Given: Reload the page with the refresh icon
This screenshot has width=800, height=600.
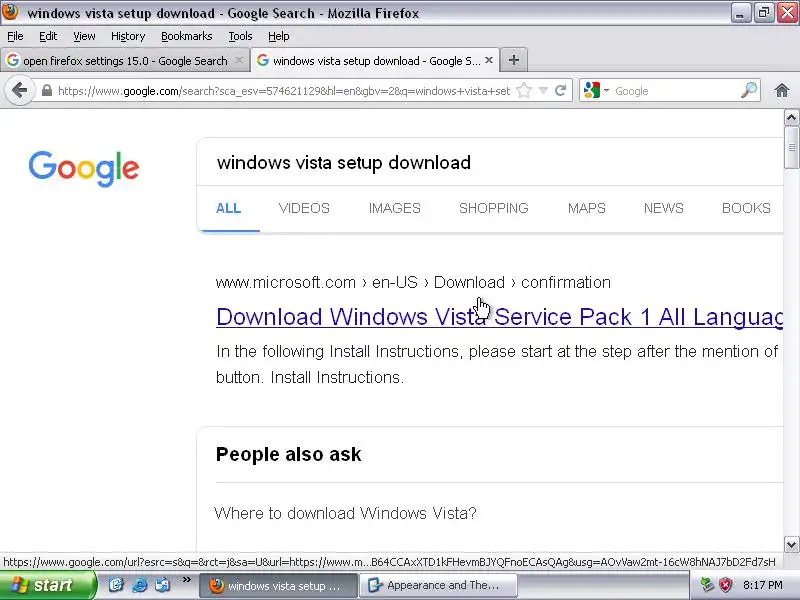Looking at the screenshot, I should point(561,91).
